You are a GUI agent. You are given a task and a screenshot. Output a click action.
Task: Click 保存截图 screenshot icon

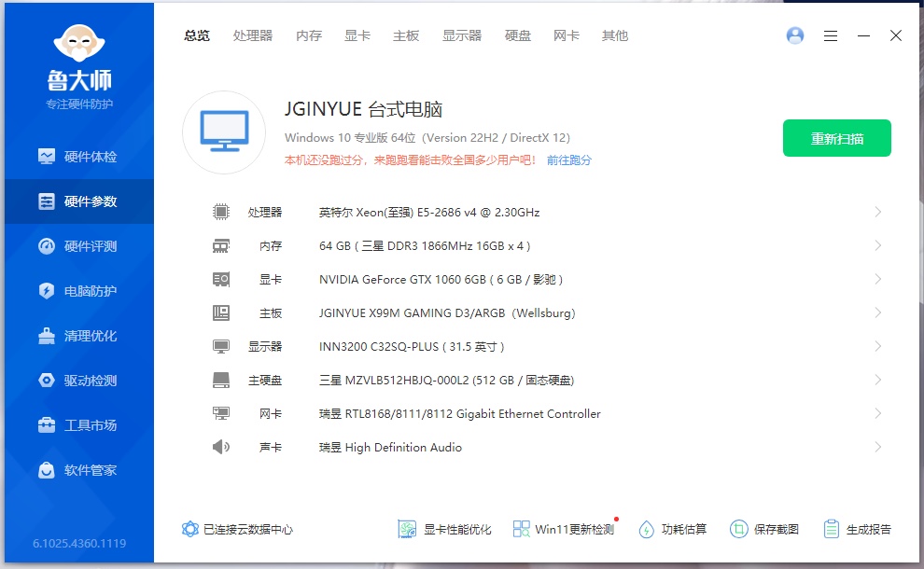764,529
